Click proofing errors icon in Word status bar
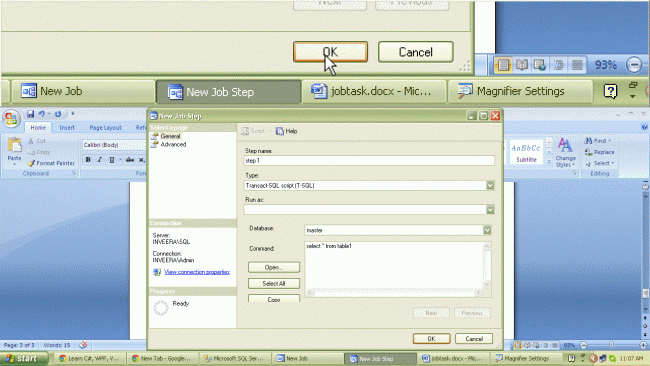 coord(83,345)
